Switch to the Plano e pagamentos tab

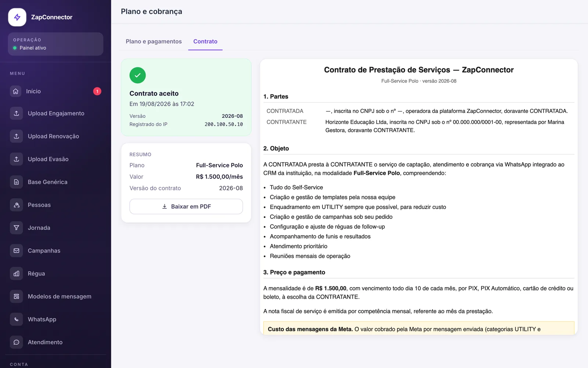pyautogui.click(x=154, y=42)
